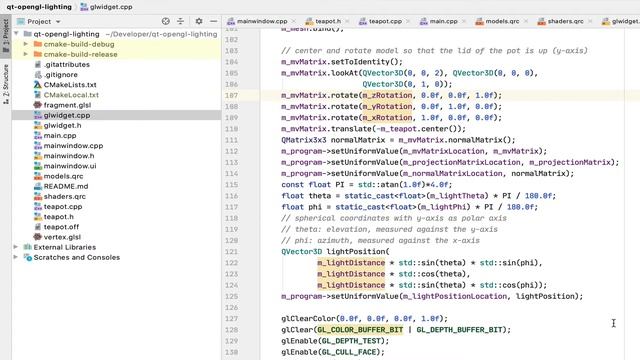Click line number 107 in gutter
The width and height of the screenshot is (640, 360).
231,95
